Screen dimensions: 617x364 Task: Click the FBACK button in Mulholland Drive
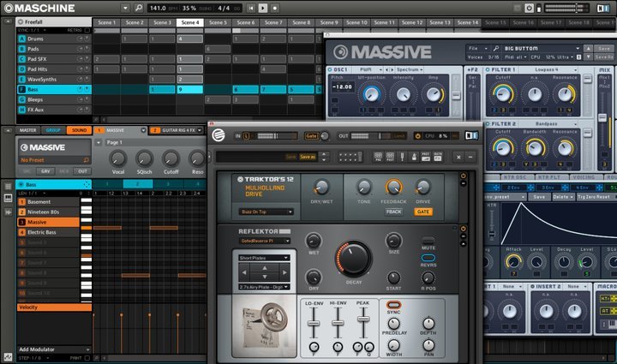coord(393,212)
